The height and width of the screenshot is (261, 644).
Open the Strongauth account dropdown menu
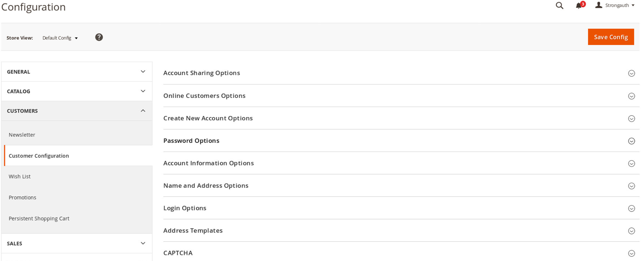click(615, 5)
